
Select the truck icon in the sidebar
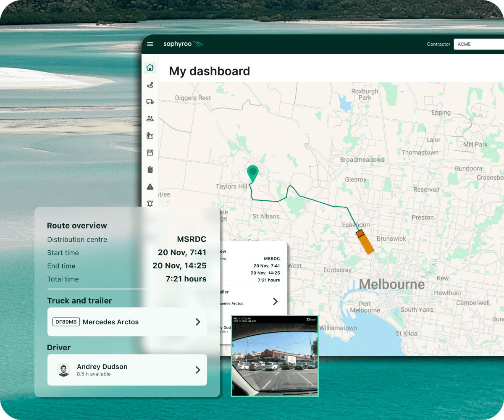pos(150,102)
